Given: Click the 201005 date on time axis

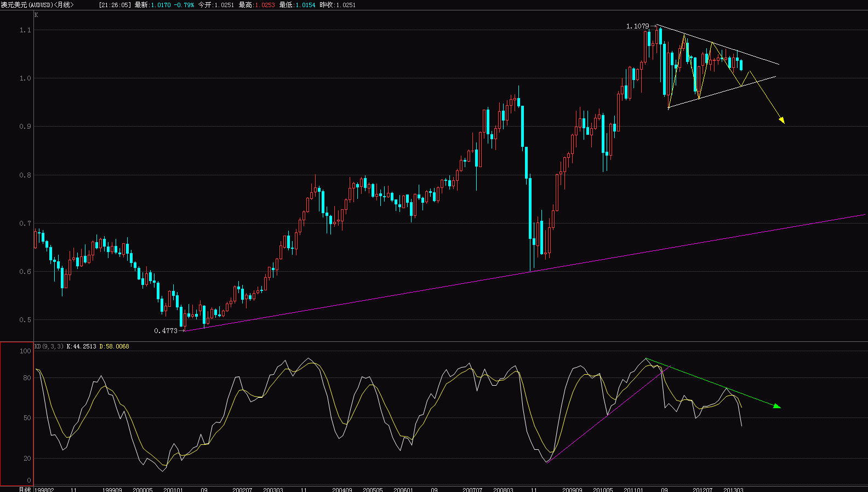Looking at the screenshot, I should 603,489.
